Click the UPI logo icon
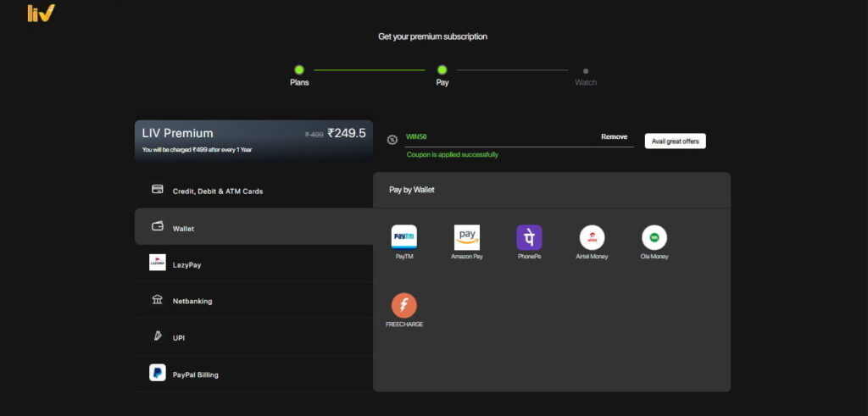This screenshot has height=416, width=868. [x=157, y=336]
